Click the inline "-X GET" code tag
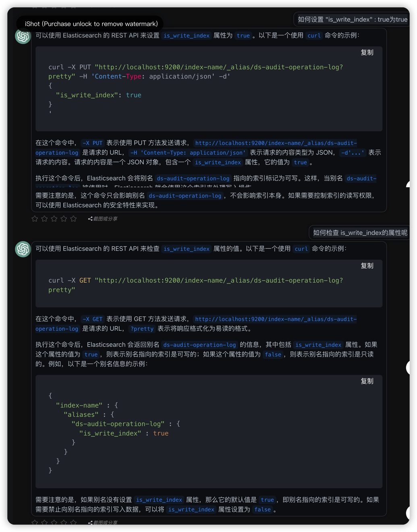 pyautogui.click(x=92, y=319)
